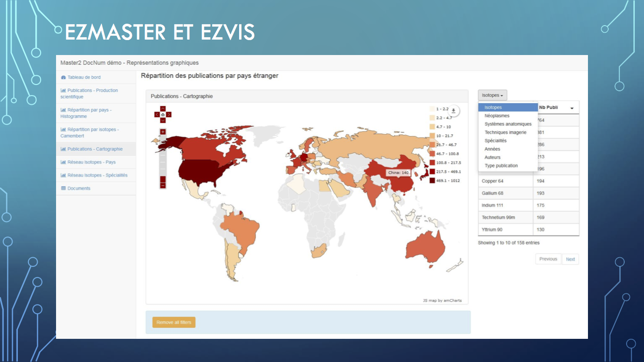Pan the map up with the arrow
644x362 pixels.
pos(163,109)
